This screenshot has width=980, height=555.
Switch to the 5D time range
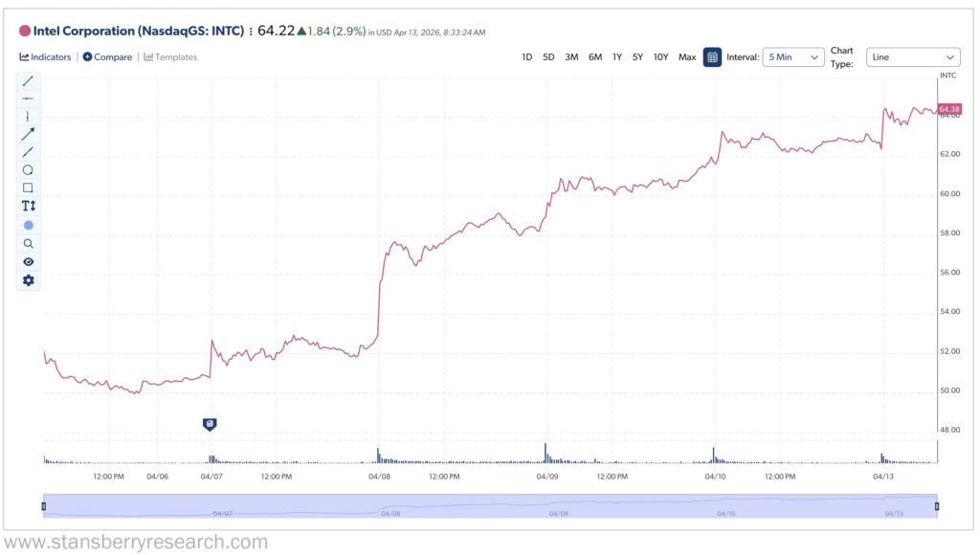(548, 57)
